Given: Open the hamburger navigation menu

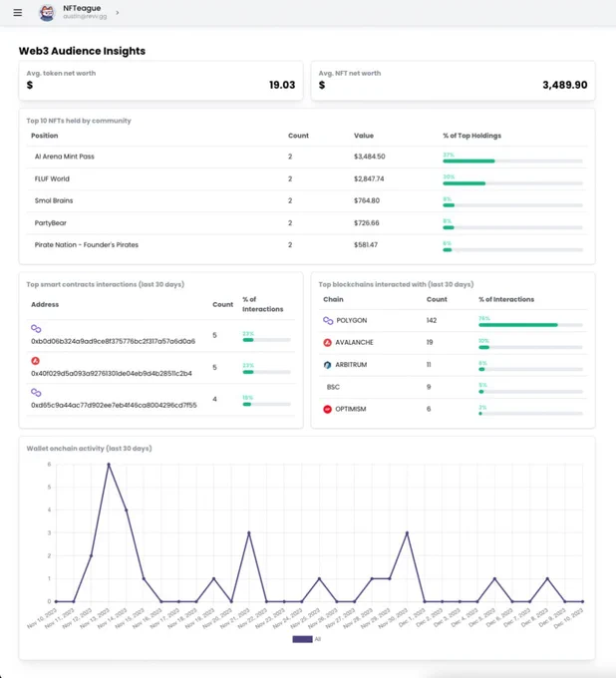Looking at the screenshot, I should pyautogui.click(x=17, y=13).
